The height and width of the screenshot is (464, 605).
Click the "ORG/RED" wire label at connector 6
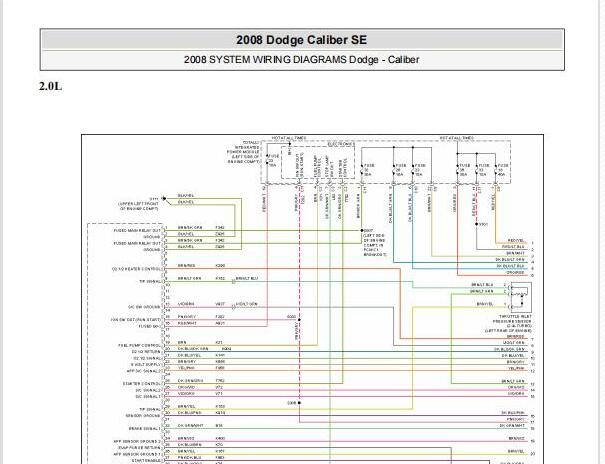[515, 272]
